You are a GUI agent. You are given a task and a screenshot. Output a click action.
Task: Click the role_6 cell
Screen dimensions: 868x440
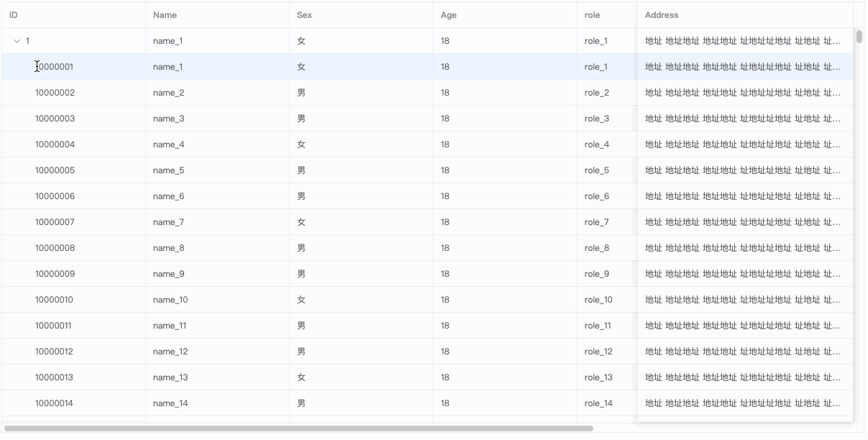click(607, 196)
